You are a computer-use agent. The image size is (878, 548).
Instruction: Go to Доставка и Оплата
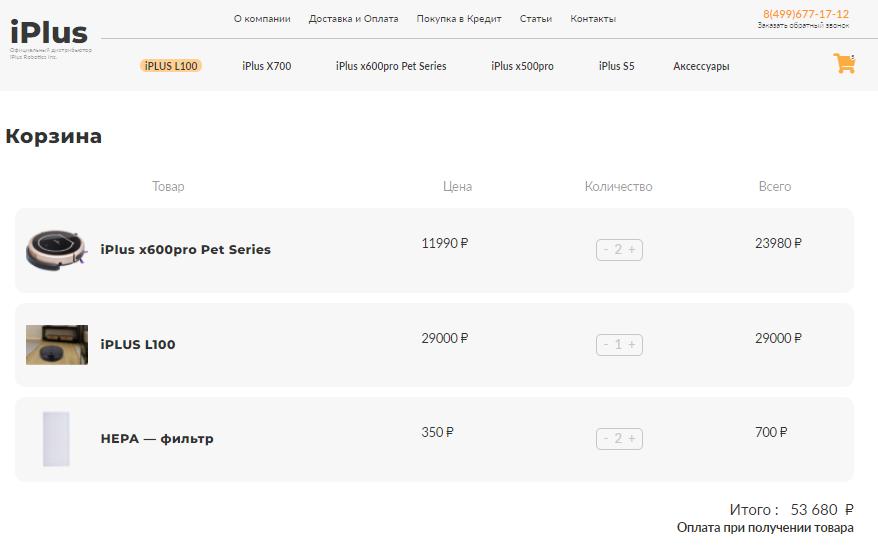tap(353, 19)
